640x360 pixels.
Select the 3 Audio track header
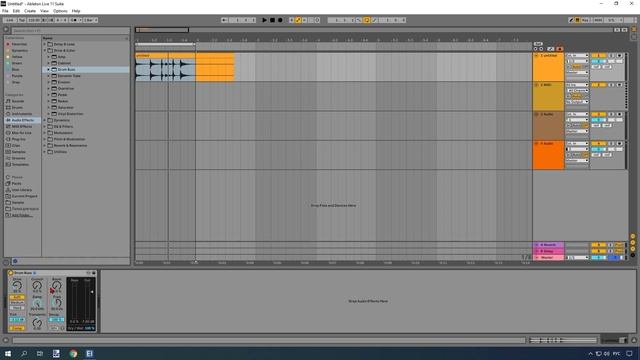click(x=548, y=126)
